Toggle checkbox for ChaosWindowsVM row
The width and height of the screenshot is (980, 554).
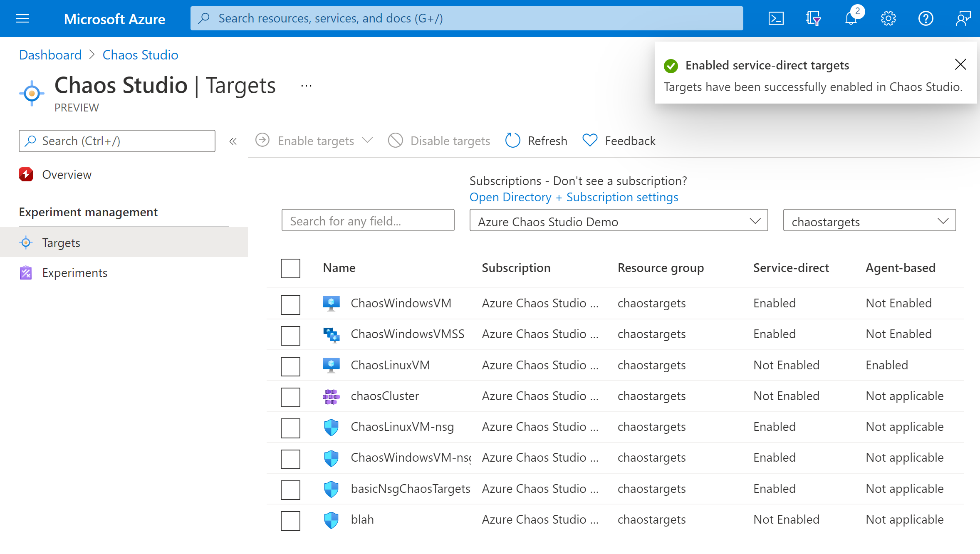(291, 304)
